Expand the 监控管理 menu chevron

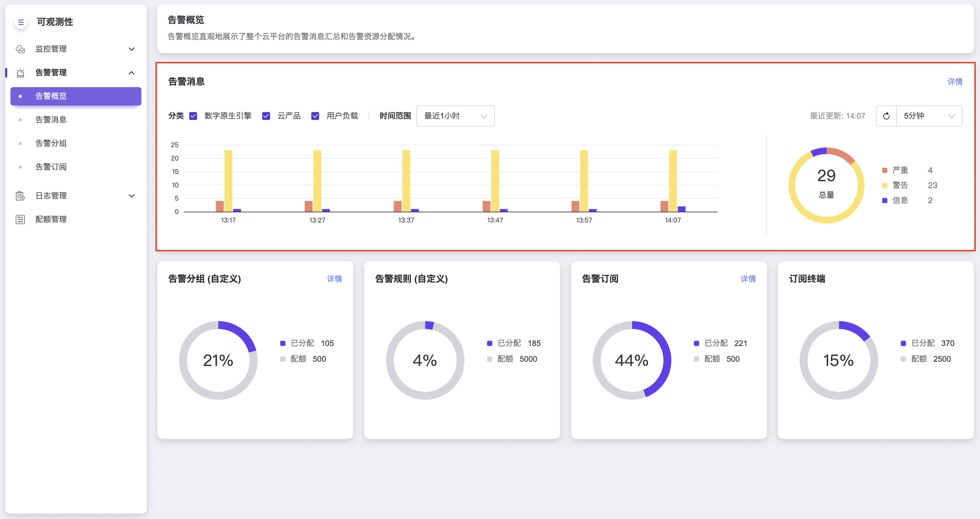132,49
